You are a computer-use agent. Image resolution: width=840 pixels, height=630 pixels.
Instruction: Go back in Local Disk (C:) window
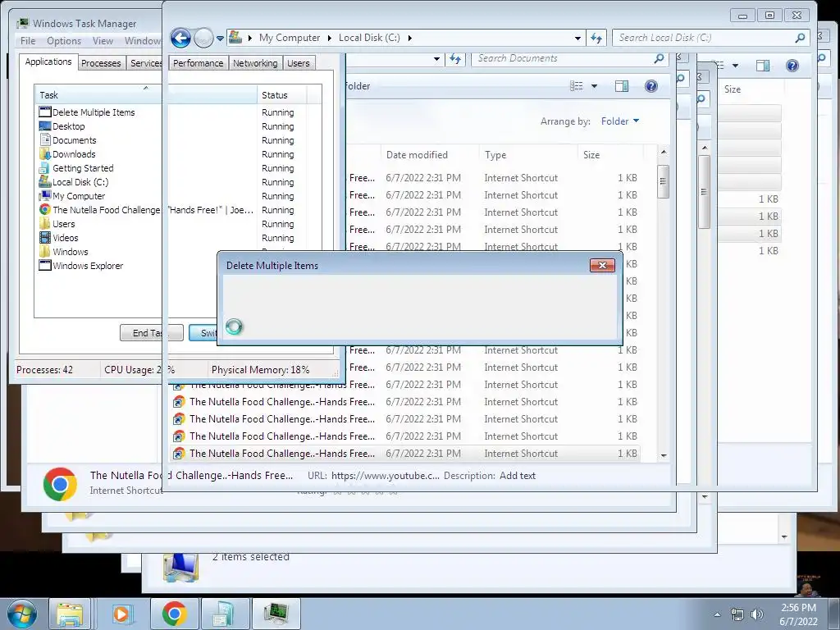coord(180,38)
